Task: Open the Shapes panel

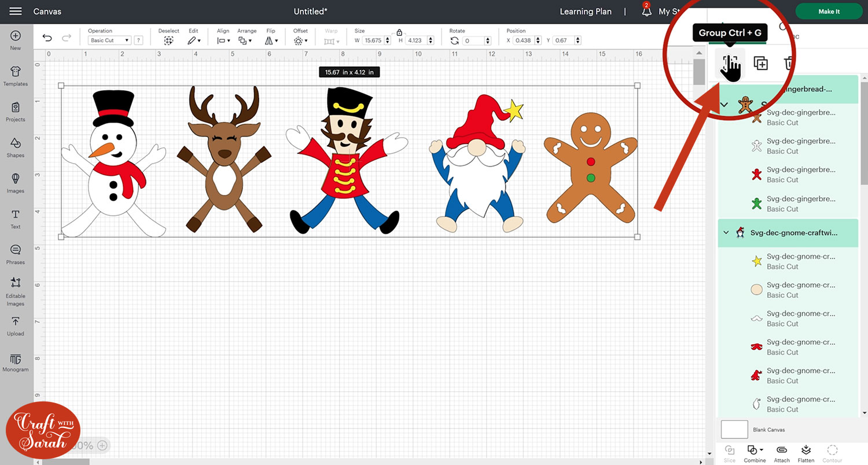Action: [x=16, y=147]
